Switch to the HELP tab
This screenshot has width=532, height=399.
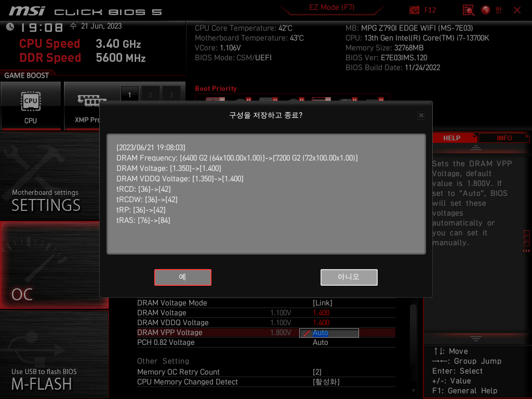pos(451,138)
